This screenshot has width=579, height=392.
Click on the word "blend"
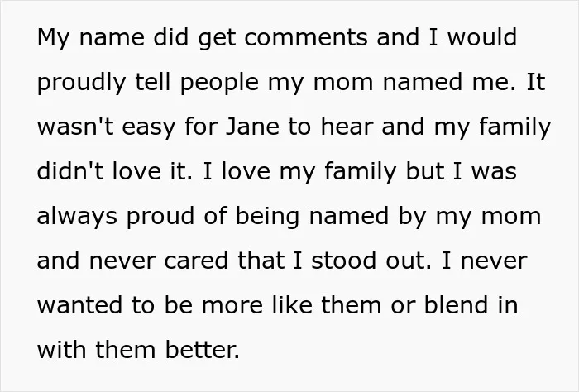[457, 305]
